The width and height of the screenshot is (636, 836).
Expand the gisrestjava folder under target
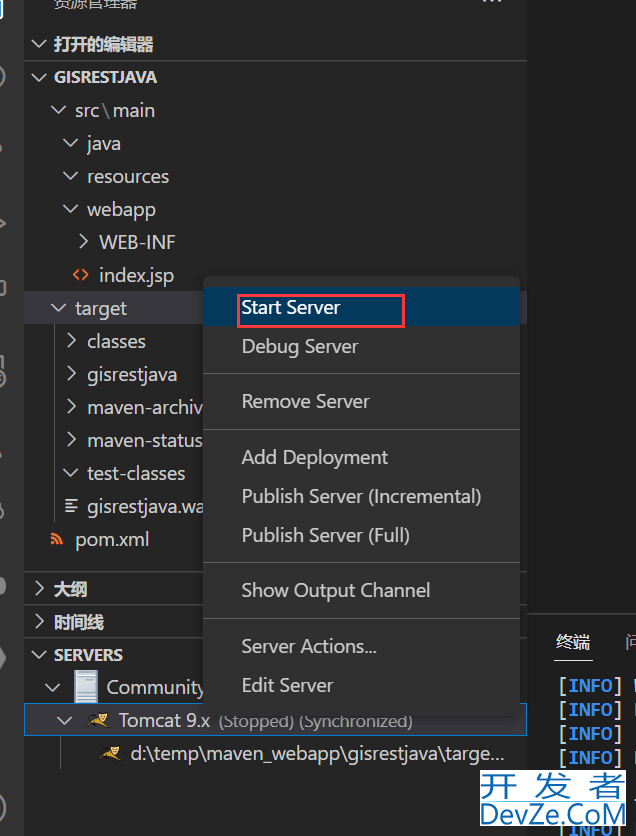(x=71, y=374)
